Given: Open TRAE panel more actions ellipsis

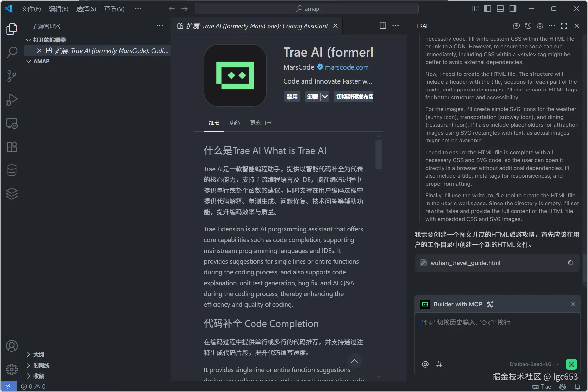Looking at the screenshot, I should [552, 26].
